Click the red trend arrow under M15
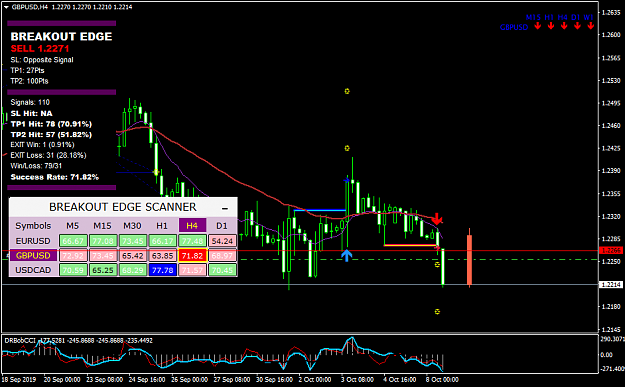Viewport: 625px width, 387px height. click(x=538, y=26)
